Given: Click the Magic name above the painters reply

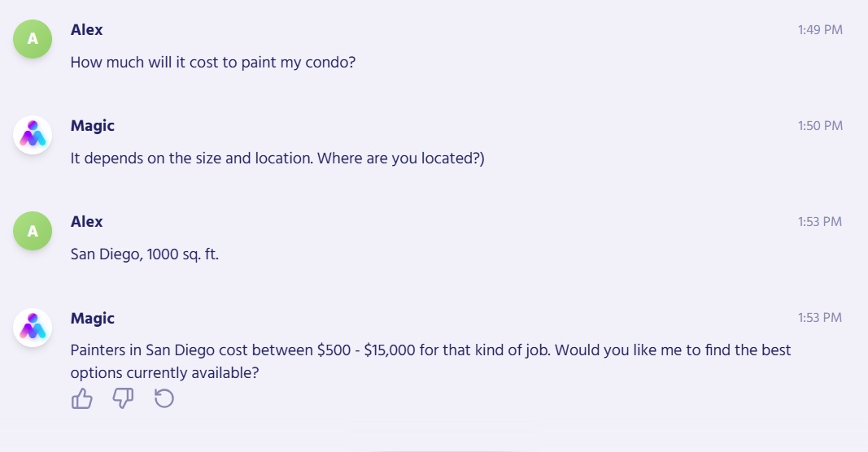Looking at the screenshot, I should click(x=93, y=319).
